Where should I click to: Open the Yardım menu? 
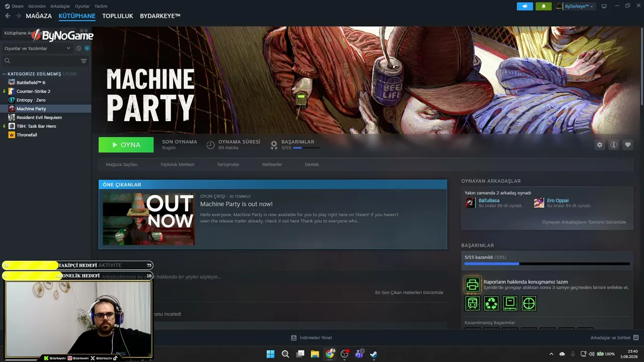[101, 6]
